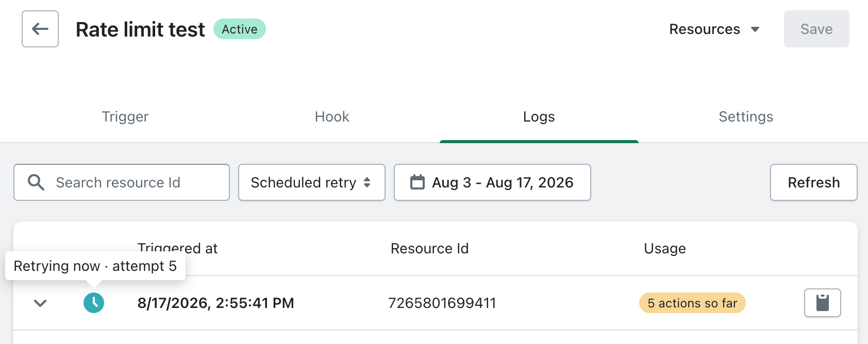This screenshot has width=868, height=344.
Task: Click the 5 actions so far badge
Action: 692,303
